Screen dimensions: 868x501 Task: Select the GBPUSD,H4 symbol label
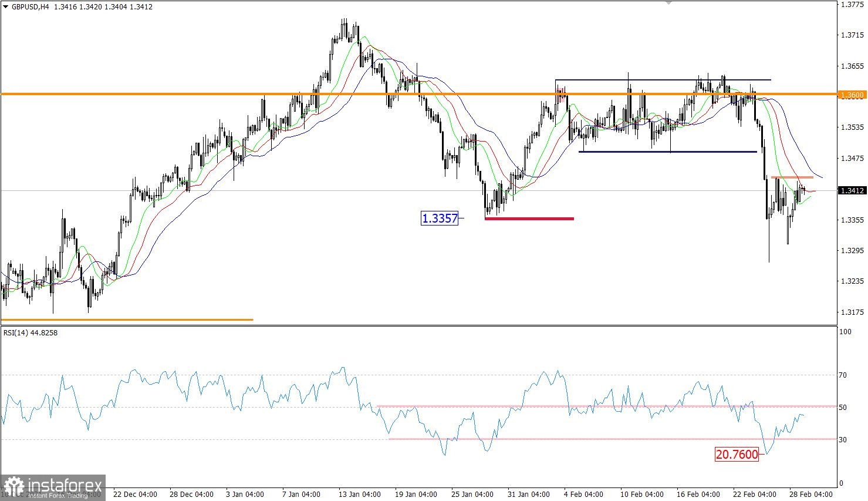tap(30, 7)
